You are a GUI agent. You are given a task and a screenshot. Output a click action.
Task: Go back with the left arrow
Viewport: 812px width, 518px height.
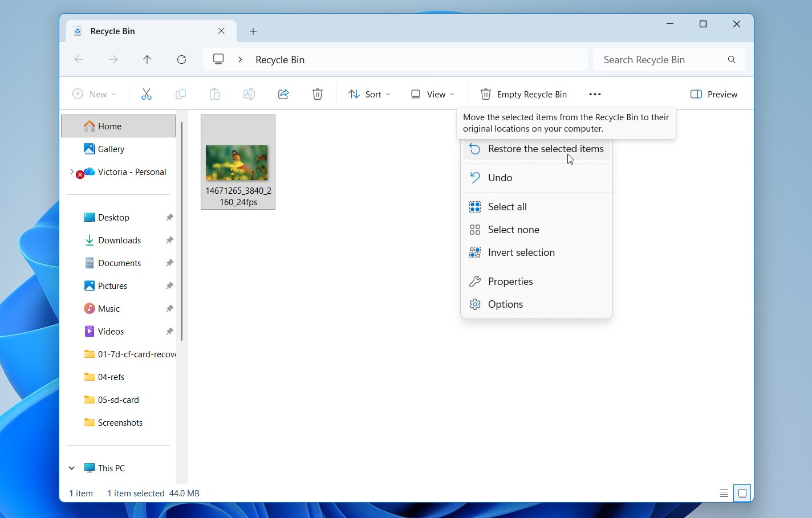tap(79, 59)
